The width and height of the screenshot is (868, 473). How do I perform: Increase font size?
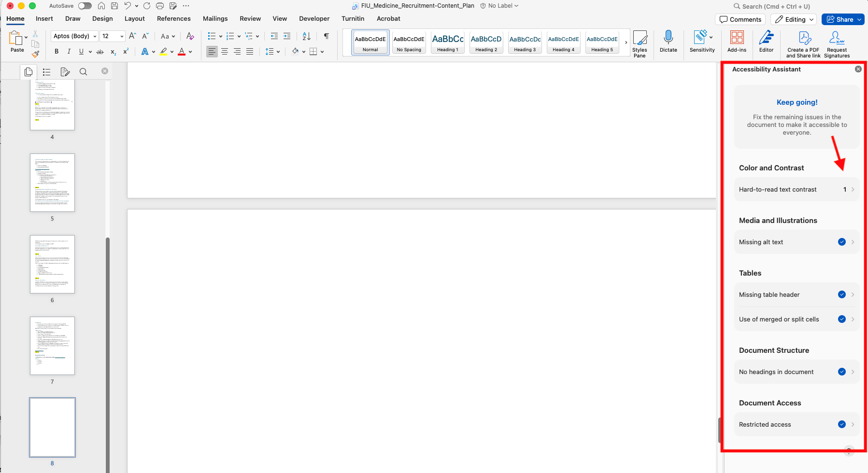[132, 36]
